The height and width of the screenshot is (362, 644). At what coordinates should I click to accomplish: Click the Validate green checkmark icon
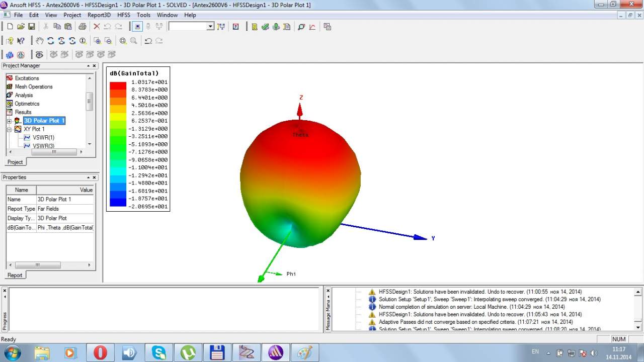[265, 27]
